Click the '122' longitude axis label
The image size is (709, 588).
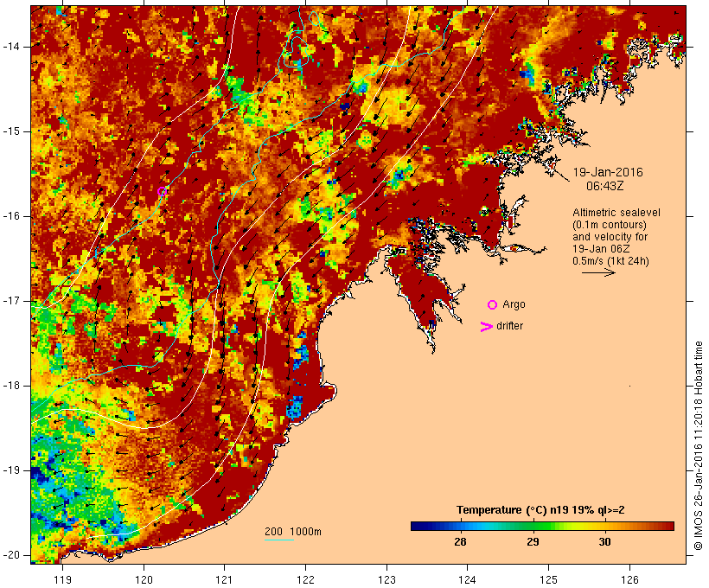pos(306,579)
